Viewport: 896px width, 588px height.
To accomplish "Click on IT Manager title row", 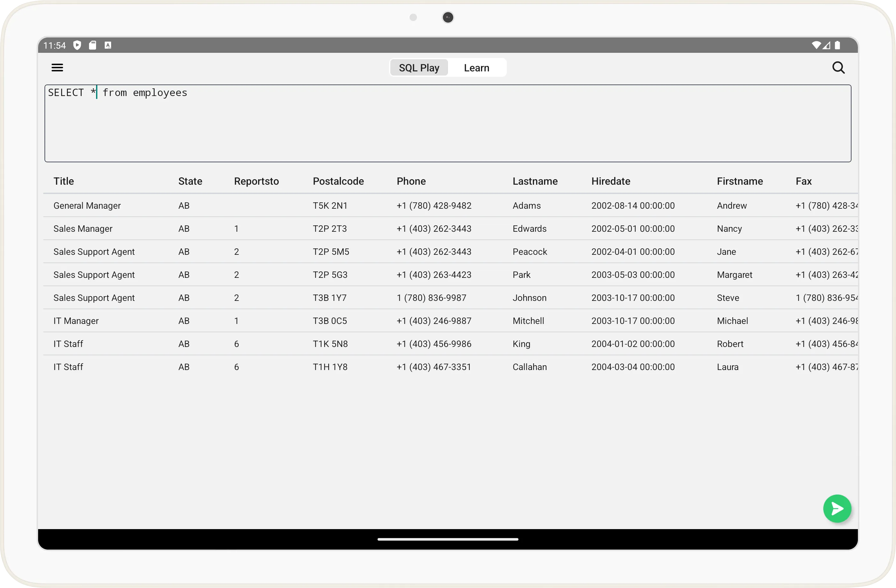I will coord(76,320).
